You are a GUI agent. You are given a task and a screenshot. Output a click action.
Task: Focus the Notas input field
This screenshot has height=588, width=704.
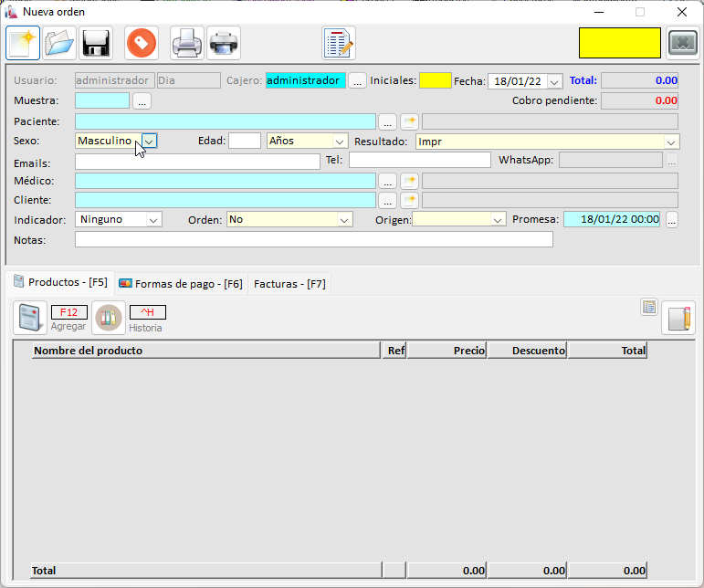click(x=314, y=239)
